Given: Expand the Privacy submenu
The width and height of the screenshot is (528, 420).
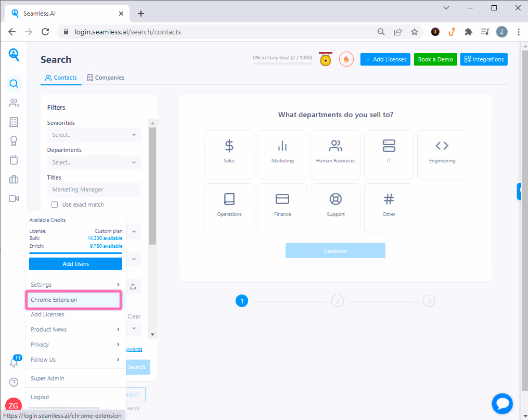Looking at the screenshot, I should click(75, 345).
